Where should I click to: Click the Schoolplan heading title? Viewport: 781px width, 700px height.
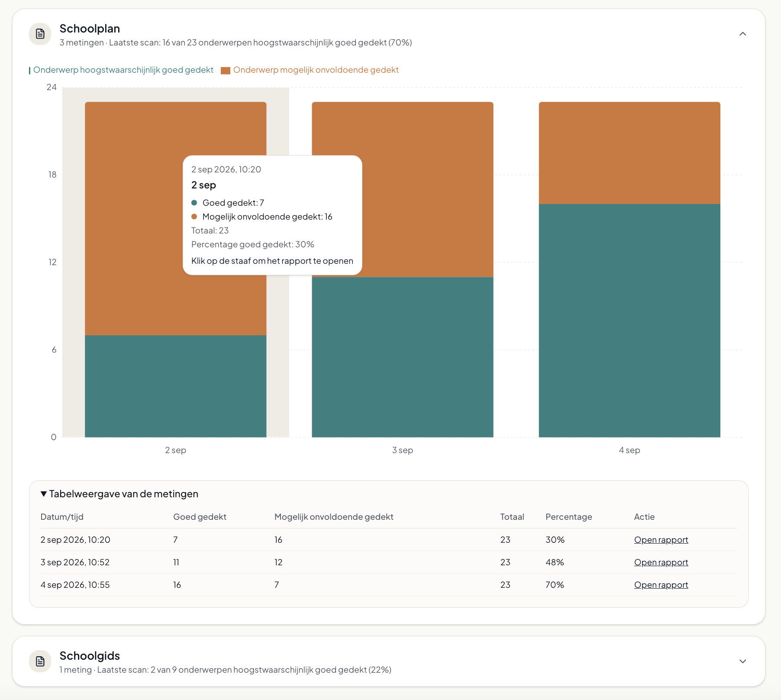(90, 29)
